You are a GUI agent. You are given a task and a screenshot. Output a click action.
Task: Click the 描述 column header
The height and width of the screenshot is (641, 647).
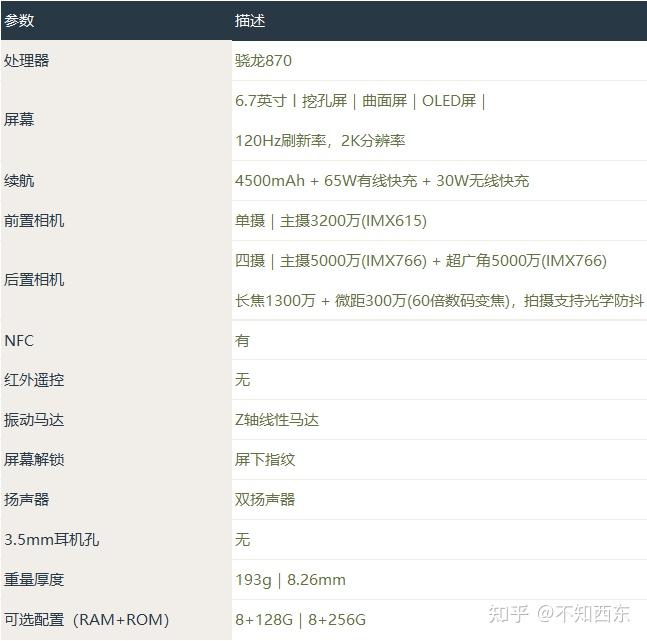pyautogui.click(x=250, y=20)
